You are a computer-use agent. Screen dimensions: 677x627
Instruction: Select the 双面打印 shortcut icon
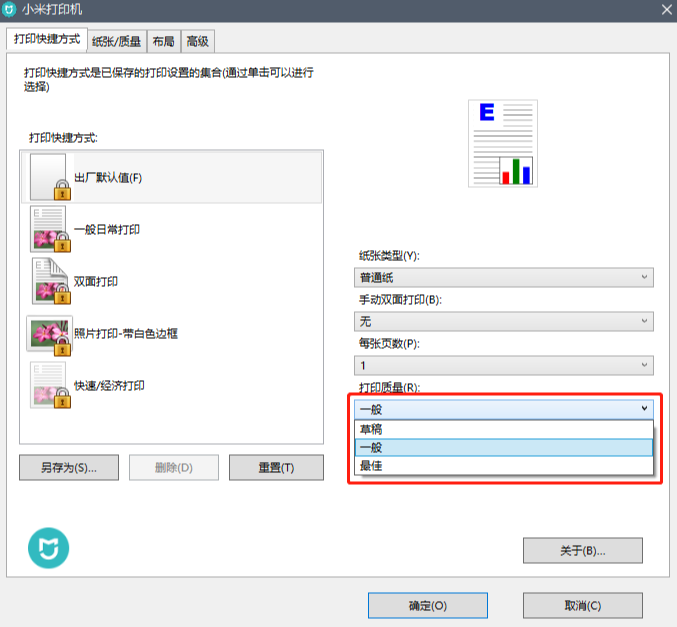50,281
